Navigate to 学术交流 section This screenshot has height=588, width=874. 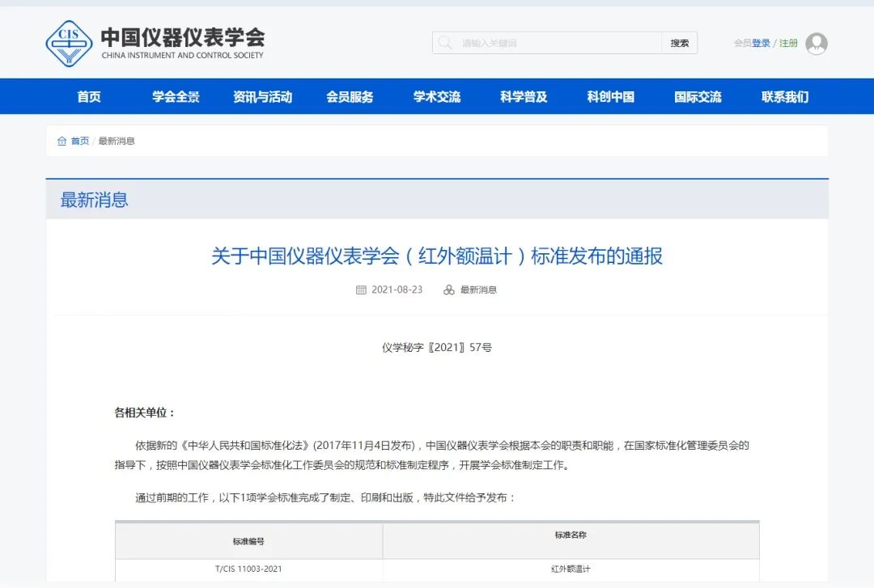[437, 97]
